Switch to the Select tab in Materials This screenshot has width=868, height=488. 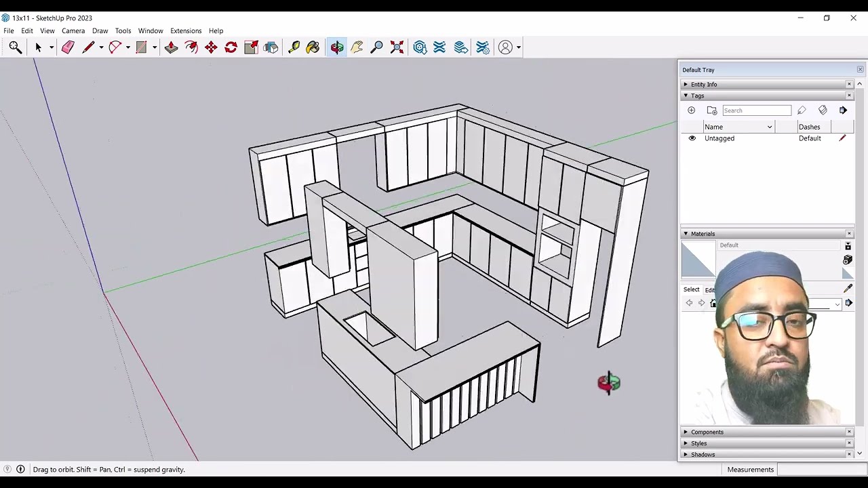pyautogui.click(x=691, y=289)
